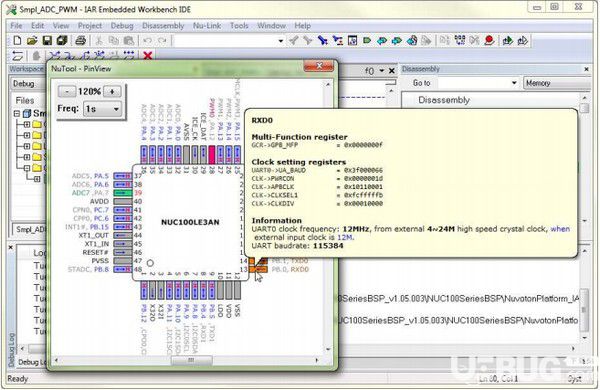Collapse the fifth folder in workspace tree

tap(27, 168)
